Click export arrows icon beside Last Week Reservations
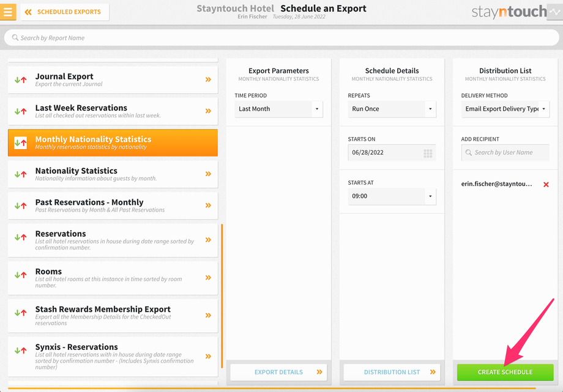Screen dimensions: 563x392 tap(20, 111)
